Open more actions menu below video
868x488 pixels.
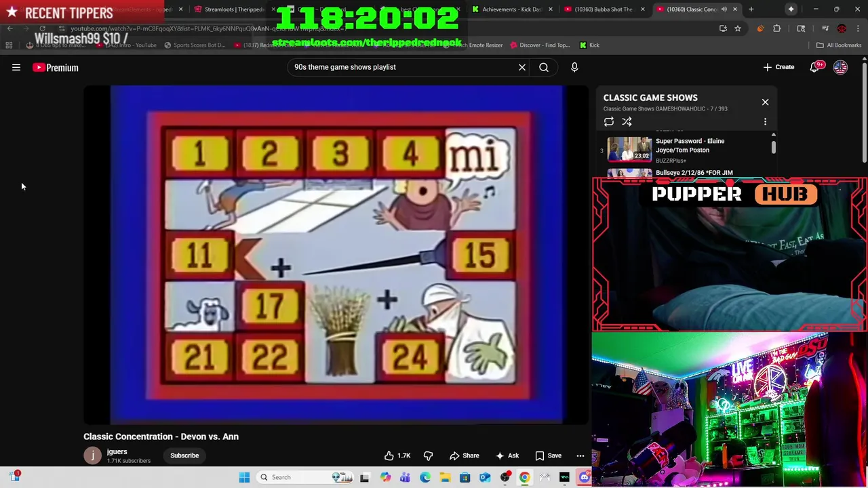[580, 456]
